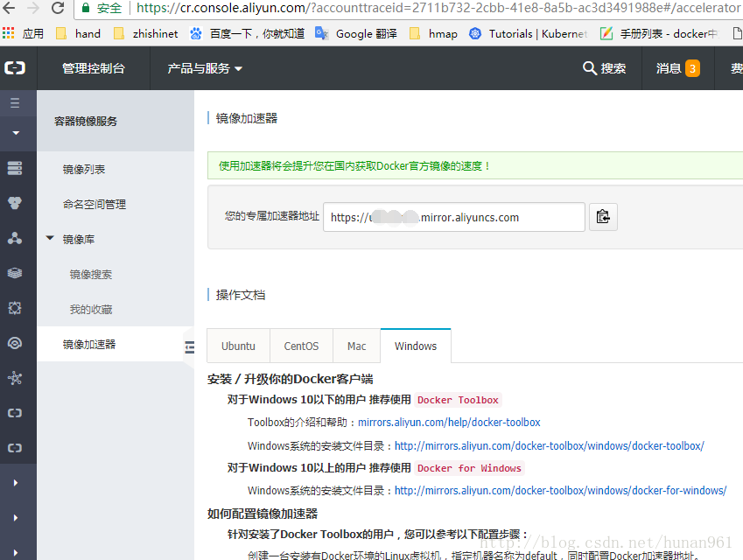Click the accelerator address input field
The image size is (743, 560).
pos(453,218)
